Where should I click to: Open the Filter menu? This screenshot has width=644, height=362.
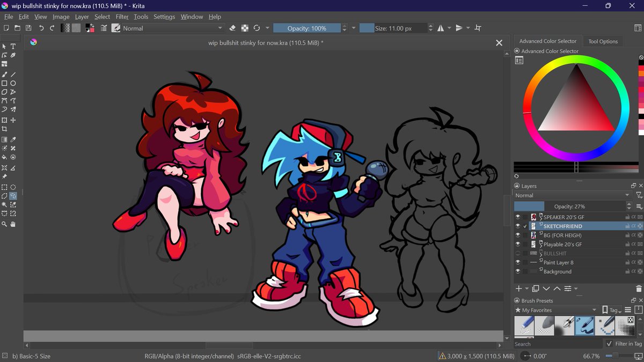[x=122, y=17]
